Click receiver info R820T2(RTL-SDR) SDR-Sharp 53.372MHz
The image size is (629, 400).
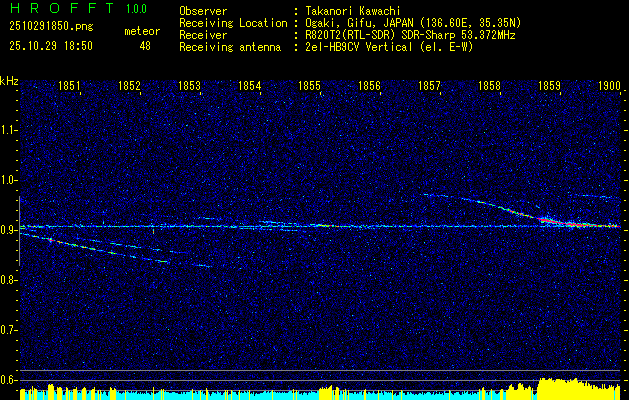(410, 35)
